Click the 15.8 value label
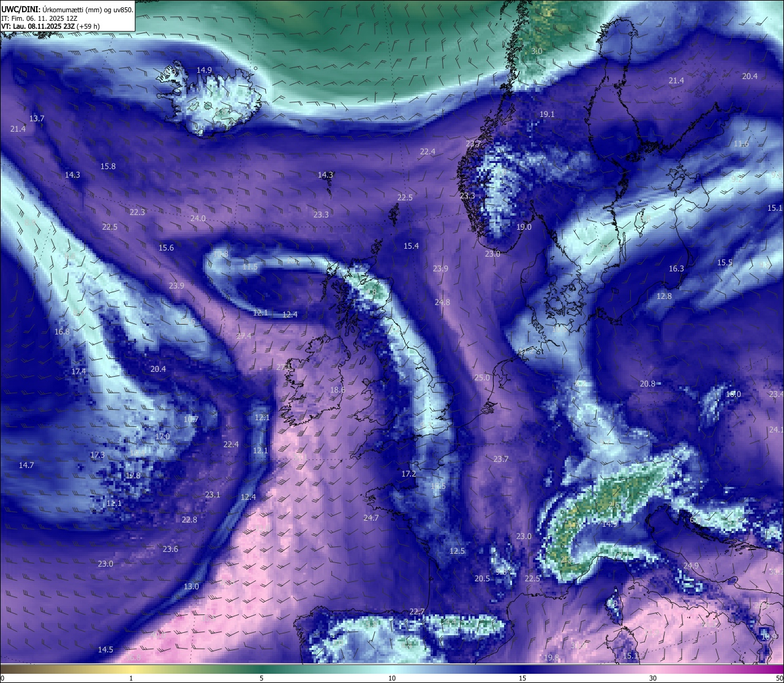This screenshot has width=784, height=683. tap(108, 167)
